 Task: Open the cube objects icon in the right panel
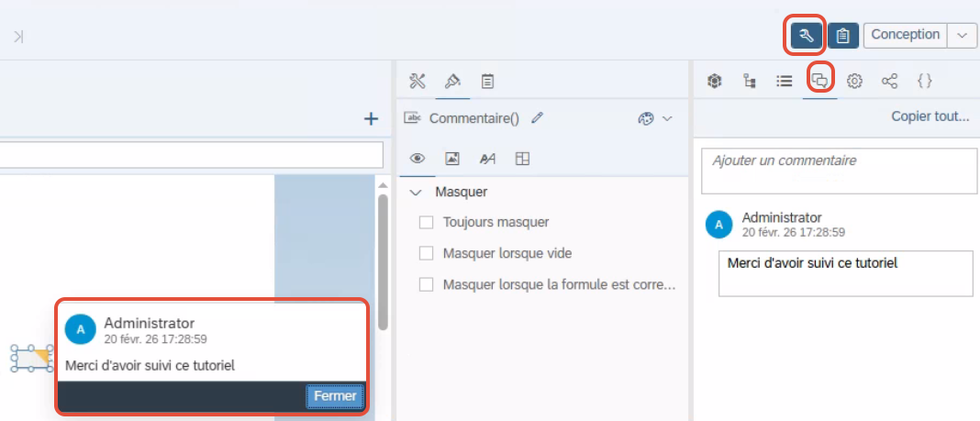coord(715,81)
